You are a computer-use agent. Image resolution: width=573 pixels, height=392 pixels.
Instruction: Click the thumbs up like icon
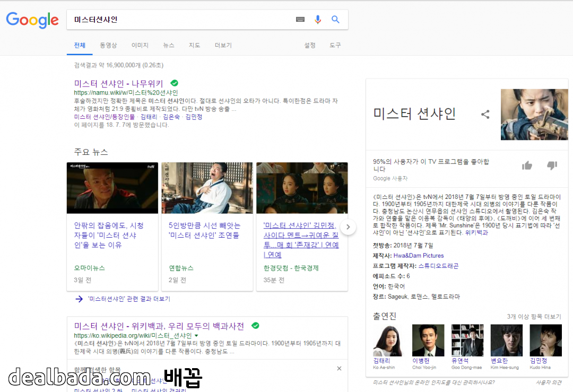(527, 165)
